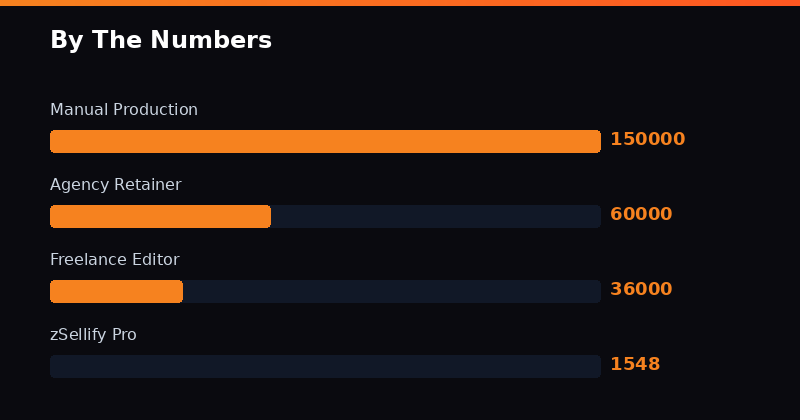Viewport: 800px width, 420px height.
Task: Click the dark zSellify Pro bar track
Action: 325,366
